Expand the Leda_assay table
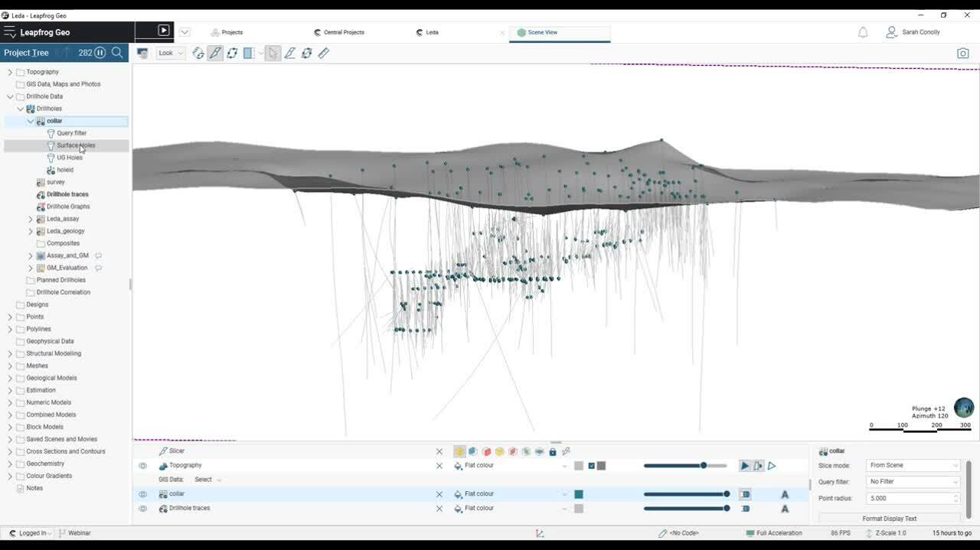Screen dimensions: 980x550 pyautogui.click(x=31, y=219)
